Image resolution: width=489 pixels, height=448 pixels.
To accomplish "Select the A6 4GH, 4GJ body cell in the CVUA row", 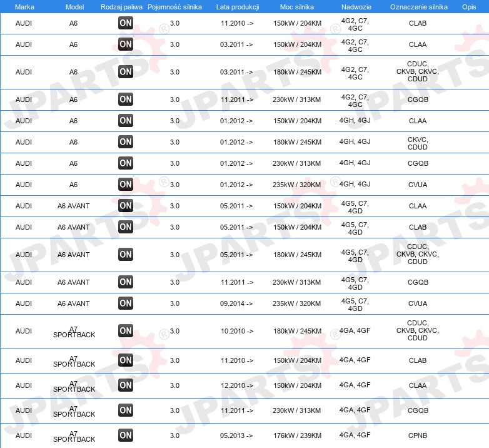I will click(355, 184).
